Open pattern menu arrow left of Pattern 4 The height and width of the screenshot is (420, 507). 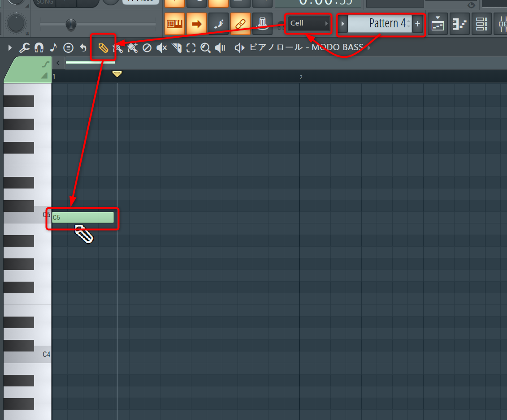342,24
